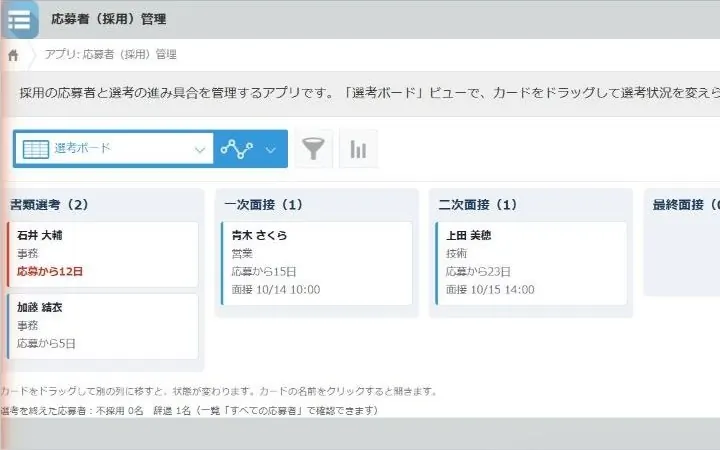Viewport: 720px width, 450px height.
Task: Open the filter funnel icon
Action: click(314, 149)
